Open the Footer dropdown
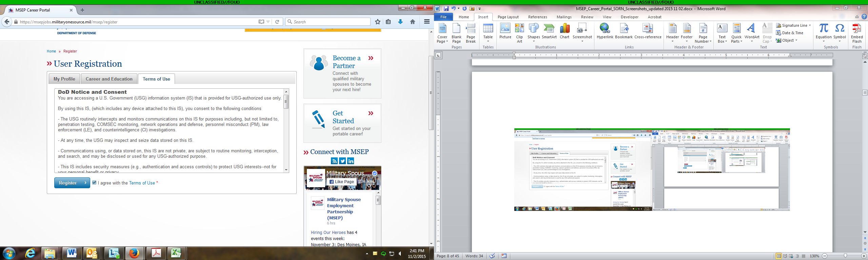The image size is (868, 260). pos(687,33)
